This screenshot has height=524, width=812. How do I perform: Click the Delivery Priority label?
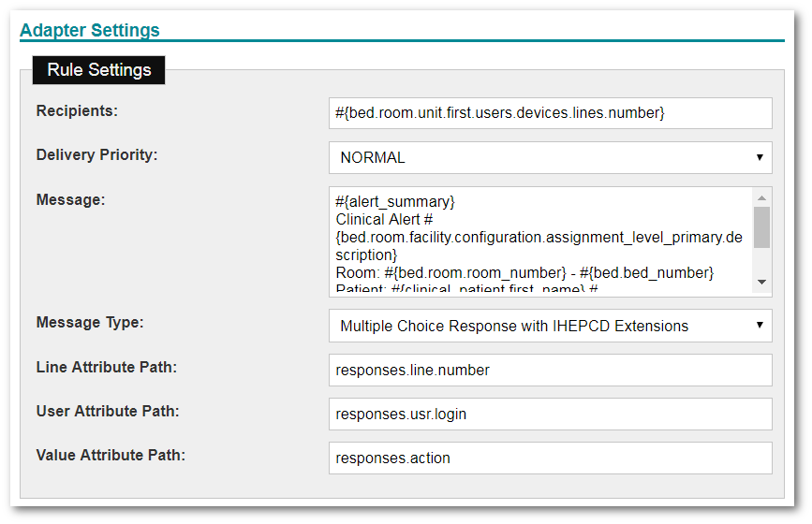pyautogui.click(x=96, y=154)
